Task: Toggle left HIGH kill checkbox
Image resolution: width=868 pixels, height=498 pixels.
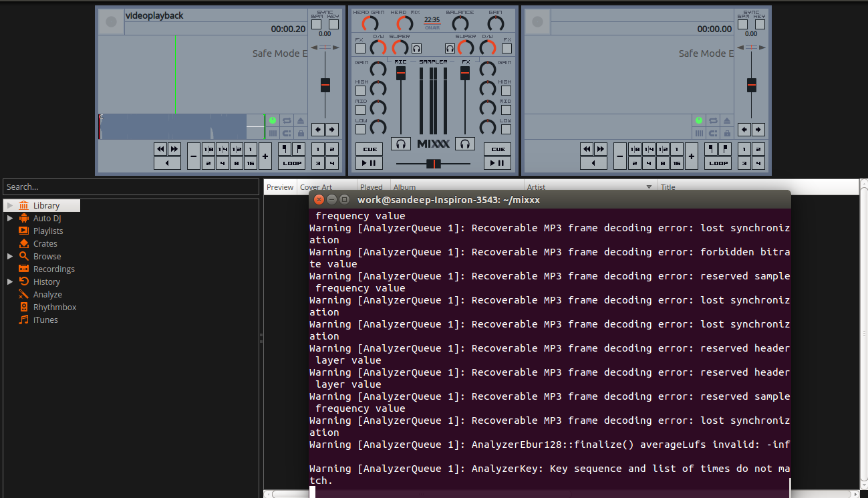Action: click(360, 90)
